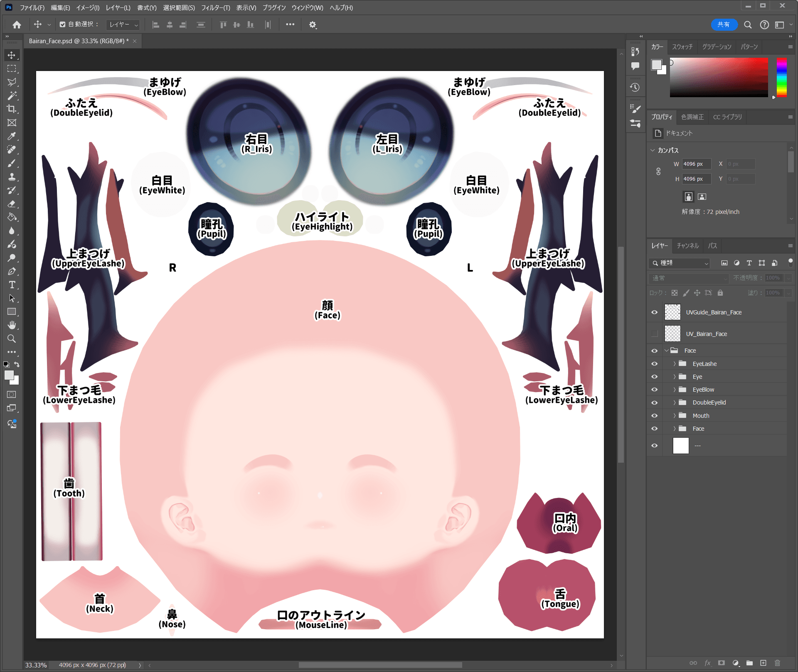The width and height of the screenshot is (798, 672).
Task: Expand the Eye group
Action: [x=675, y=377]
